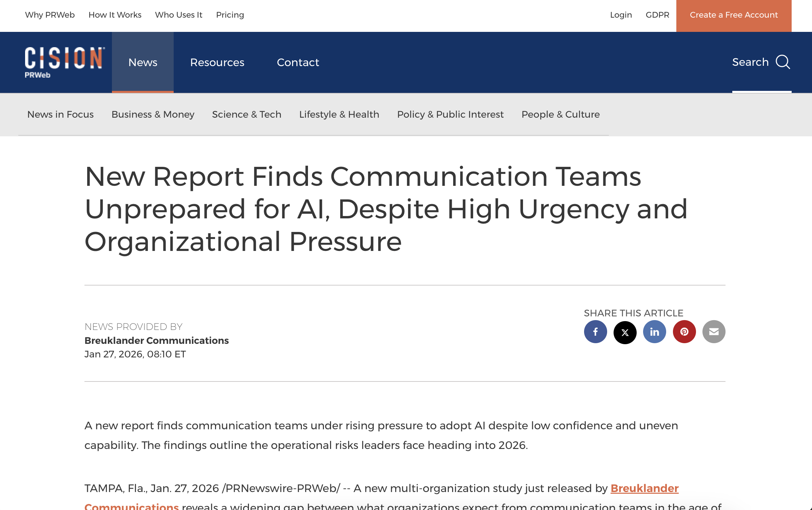Check PRWeb Pricing details
Image resolution: width=812 pixels, height=510 pixels.
tap(230, 15)
